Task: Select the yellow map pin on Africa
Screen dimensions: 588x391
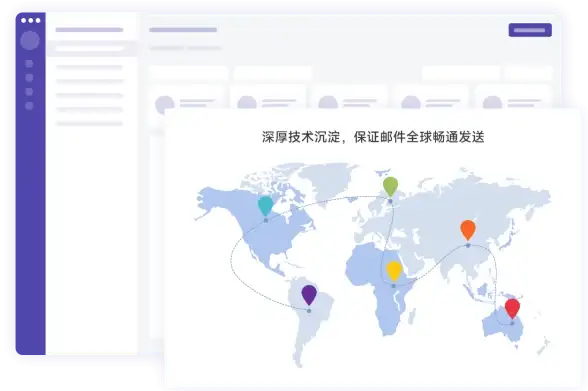Action: tap(394, 271)
